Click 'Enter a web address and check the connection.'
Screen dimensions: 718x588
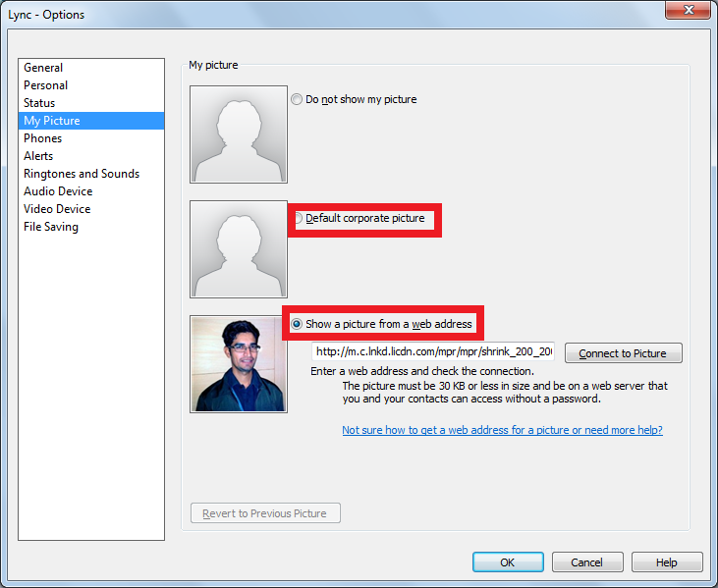(422, 371)
